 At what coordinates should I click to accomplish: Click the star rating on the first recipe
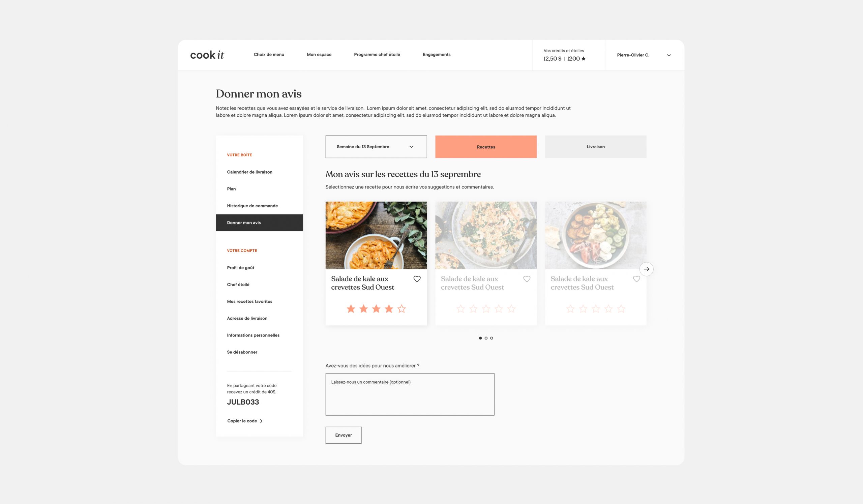coord(376,308)
